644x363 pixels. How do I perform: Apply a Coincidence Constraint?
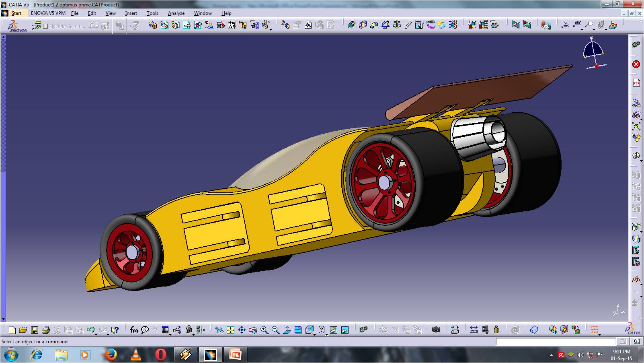pos(351,25)
